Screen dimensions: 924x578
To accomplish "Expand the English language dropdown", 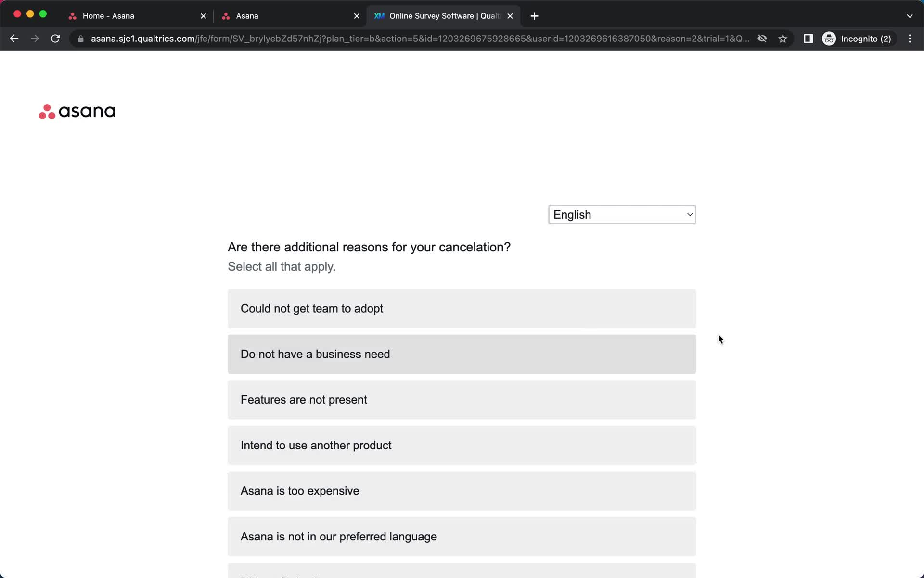I will 621,214.
